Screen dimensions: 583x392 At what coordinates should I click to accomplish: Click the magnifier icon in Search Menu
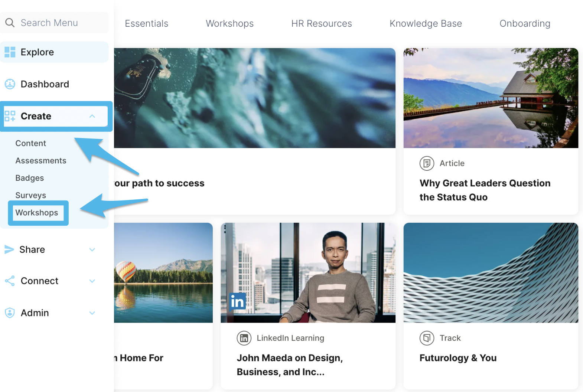[x=10, y=23]
